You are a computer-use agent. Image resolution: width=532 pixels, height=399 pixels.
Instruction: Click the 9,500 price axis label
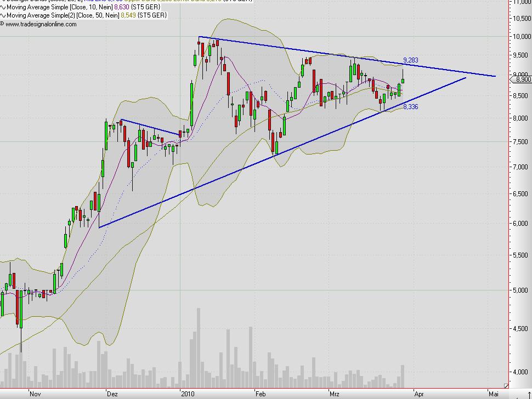click(522, 55)
